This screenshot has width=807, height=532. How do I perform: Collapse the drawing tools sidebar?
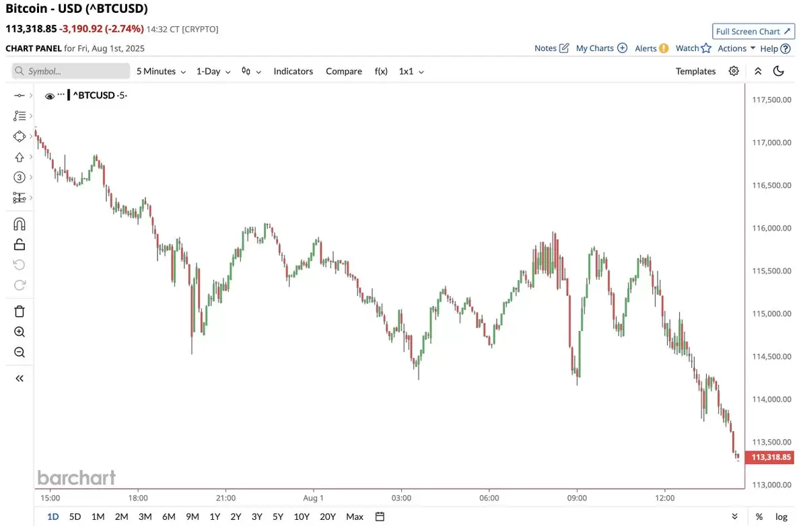pyautogui.click(x=19, y=379)
